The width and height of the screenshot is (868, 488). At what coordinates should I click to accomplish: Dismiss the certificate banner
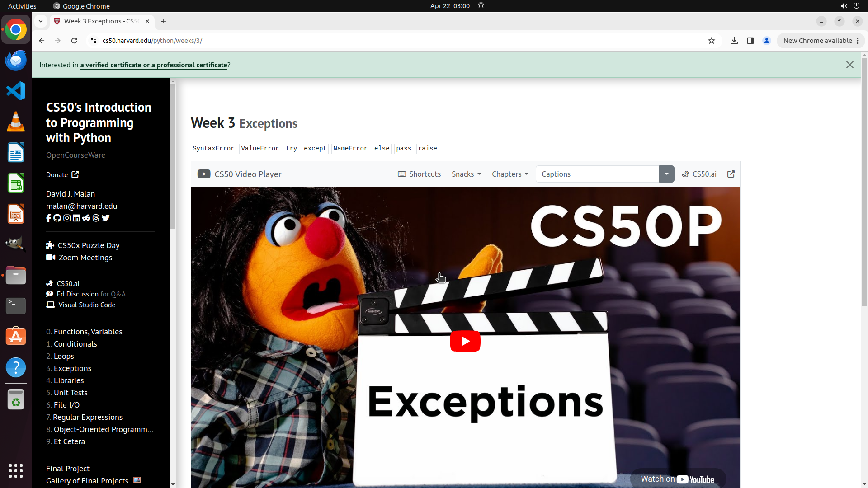coord(849,65)
